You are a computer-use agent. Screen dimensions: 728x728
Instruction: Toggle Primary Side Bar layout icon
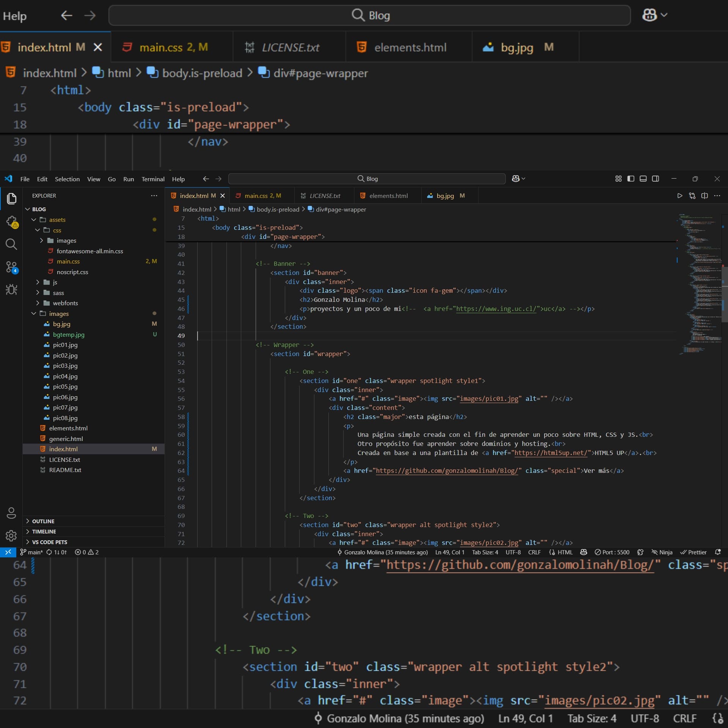pyautogui.click(x=631, y=179)
